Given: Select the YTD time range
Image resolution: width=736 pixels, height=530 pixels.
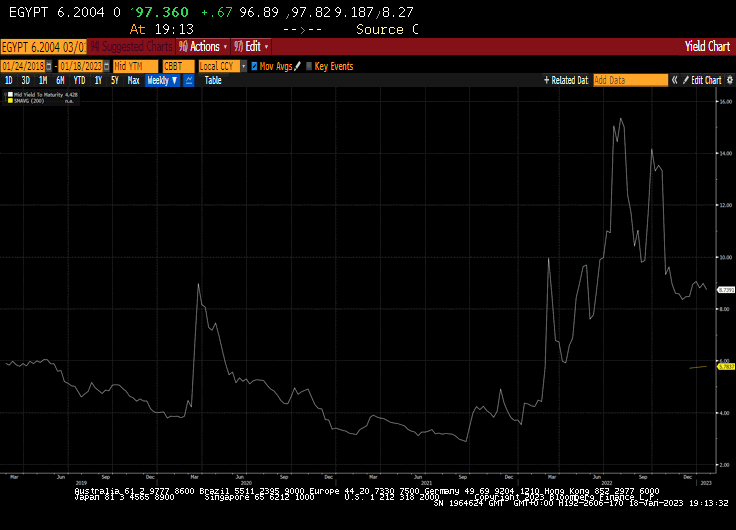Looking at the screenshot, I should (x=79, y=80).
